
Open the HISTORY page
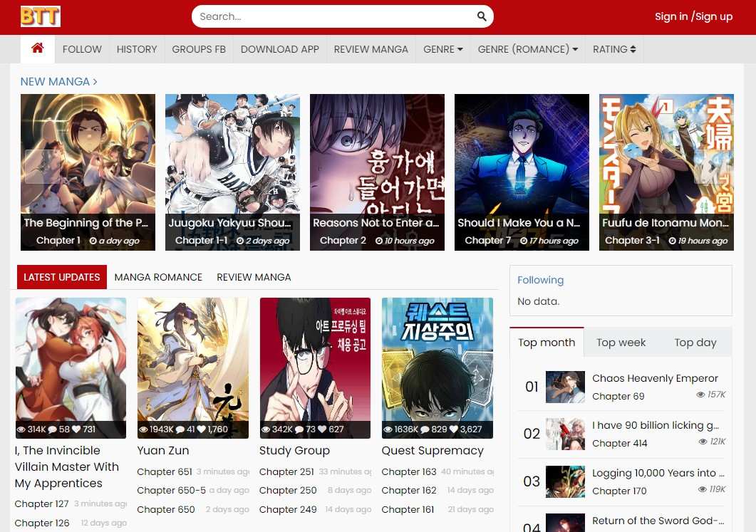pos(137,49)
